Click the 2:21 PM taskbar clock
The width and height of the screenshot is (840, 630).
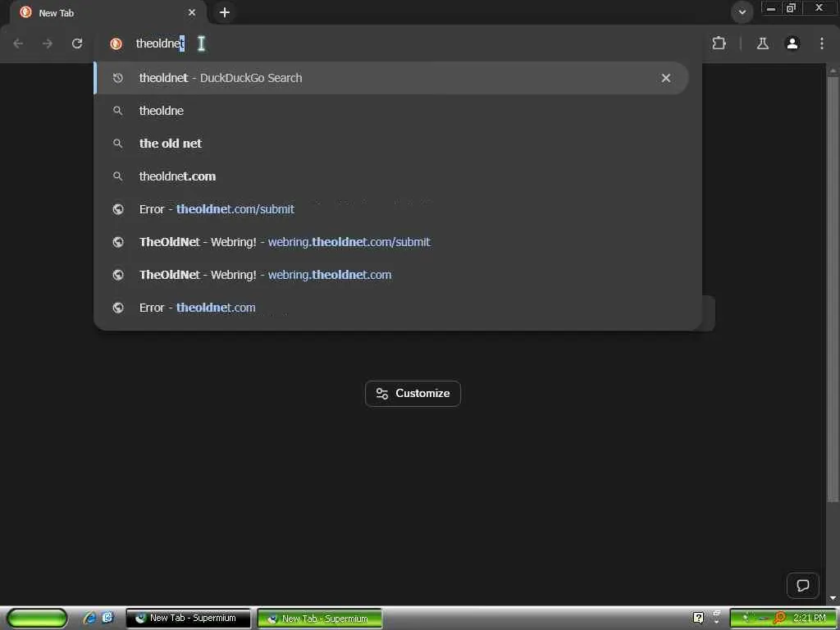810,619
